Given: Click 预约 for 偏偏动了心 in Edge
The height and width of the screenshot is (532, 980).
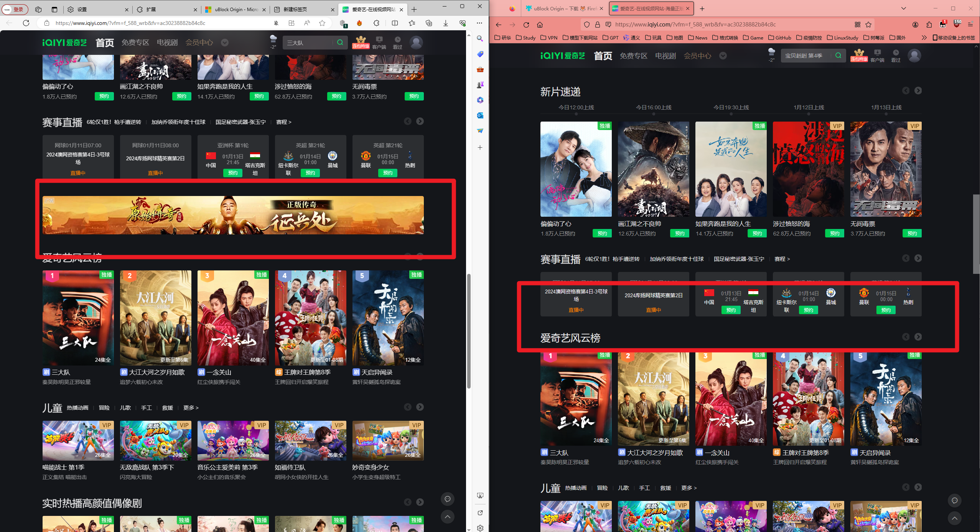Looking at the screenshot, I should (104, 96).
